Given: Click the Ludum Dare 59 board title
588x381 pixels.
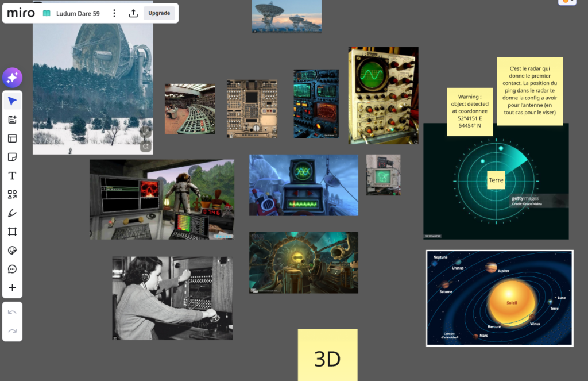Looking at the screenshot, I should 78,14.
